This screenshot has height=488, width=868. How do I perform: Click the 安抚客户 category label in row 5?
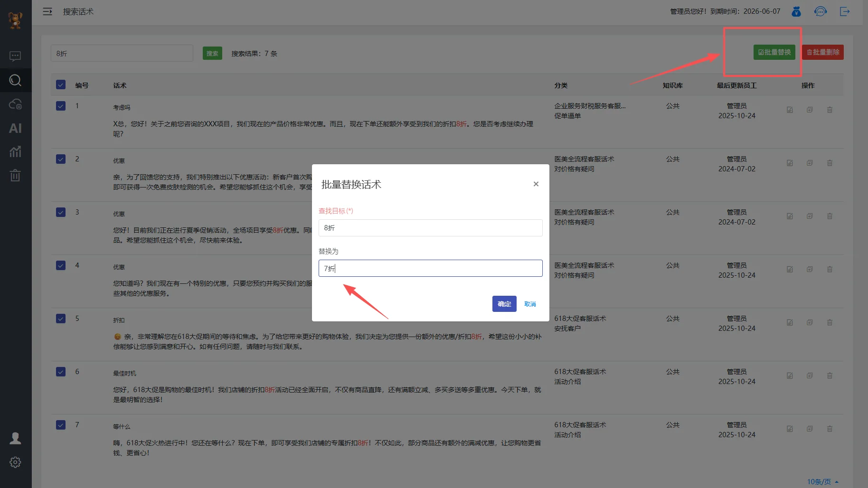click(x=567, y=328)
